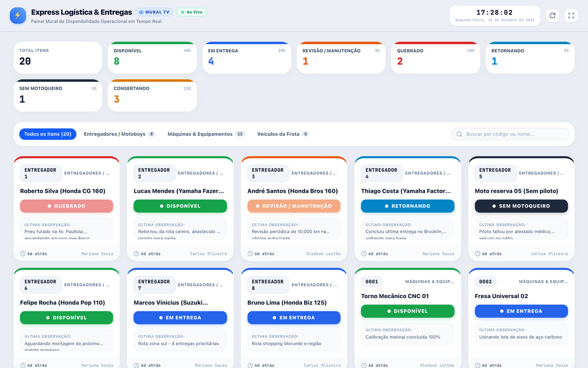Click Retornando status on Thiago Costa card
The image size is (588, 368).
(408, 206)
